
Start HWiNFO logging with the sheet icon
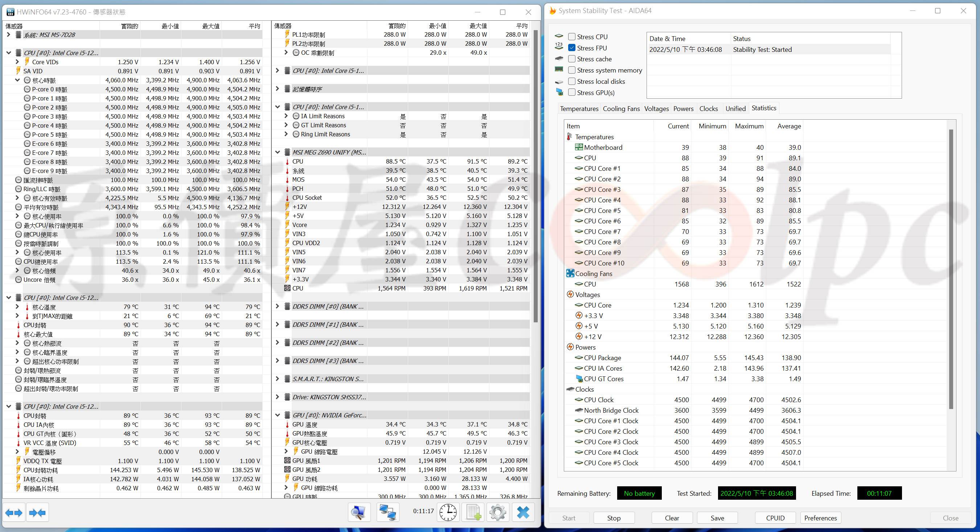pyautogui.click(x=473, y=512)
